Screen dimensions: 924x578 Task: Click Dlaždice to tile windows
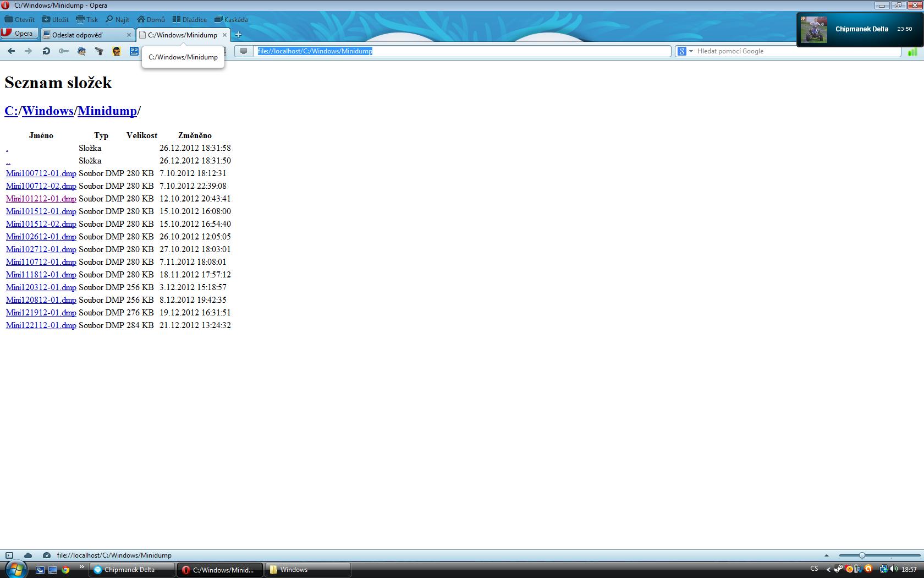[x=190, y=19]
